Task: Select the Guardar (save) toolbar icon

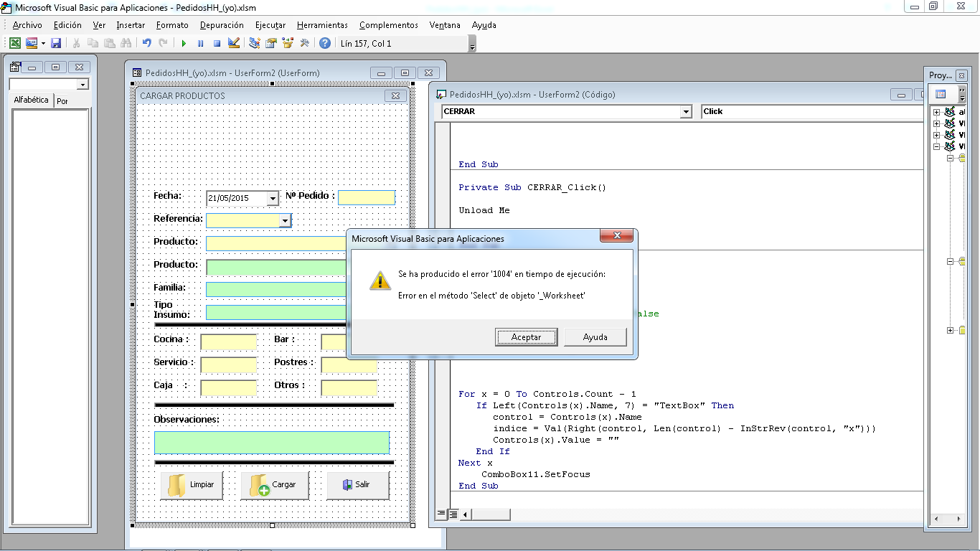Action: click(x=57, y=43)
